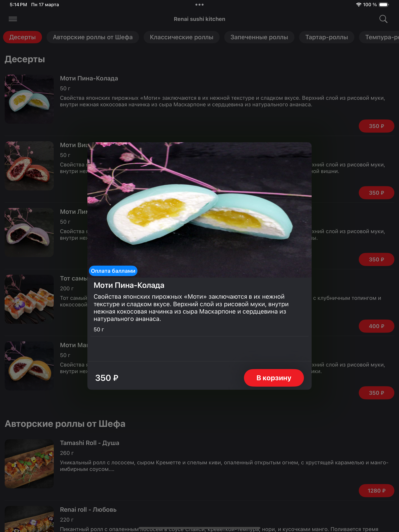Viewport: 399px width, 532px height.
Task: Tap the battery indicator icon
Action: pos(384,5)
